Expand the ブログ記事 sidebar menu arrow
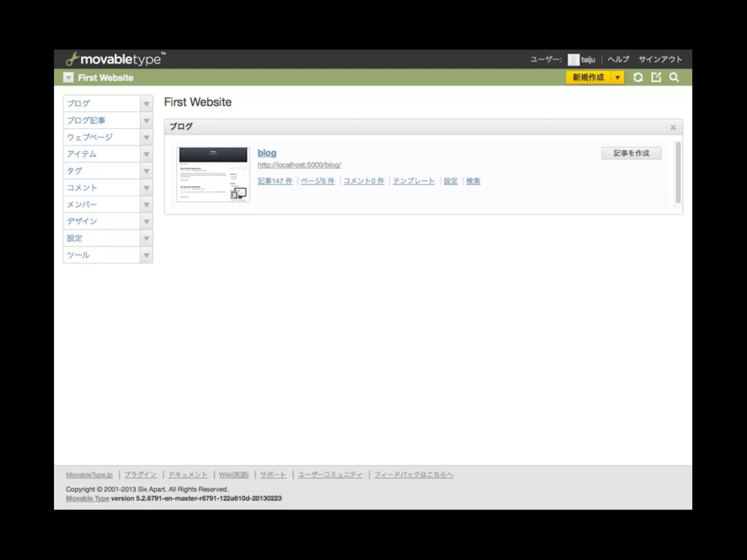 click(x=146, y=121)
